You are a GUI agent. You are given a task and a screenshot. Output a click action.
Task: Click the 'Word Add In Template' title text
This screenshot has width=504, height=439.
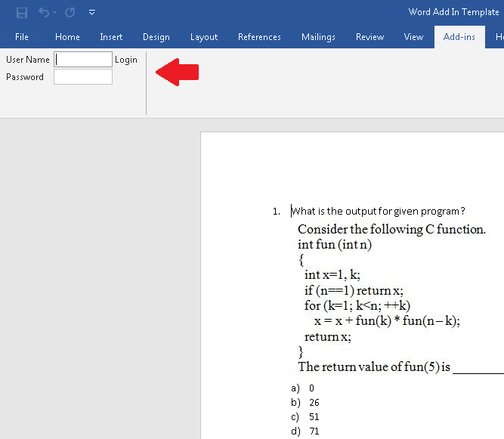(453, 12)
